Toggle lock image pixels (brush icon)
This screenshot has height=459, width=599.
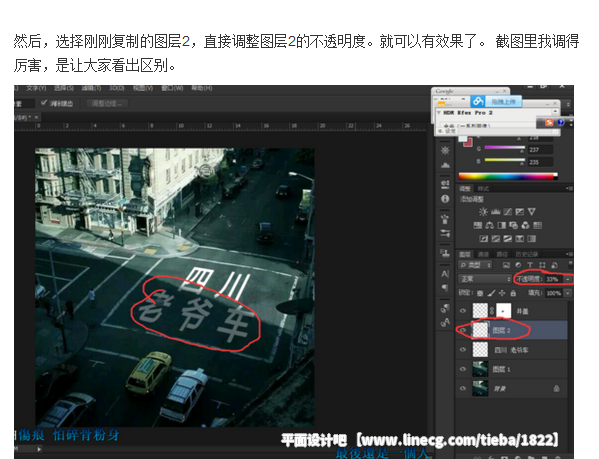[x=491, y=293]
